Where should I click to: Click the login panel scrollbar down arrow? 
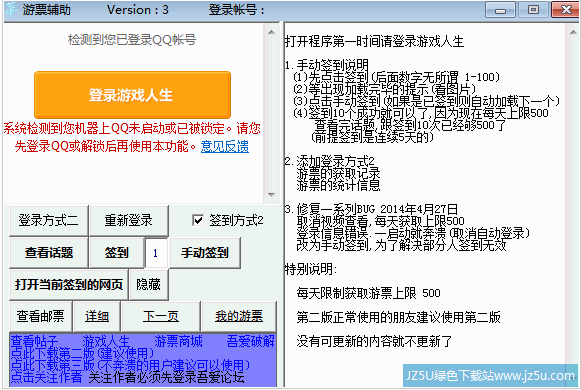coord(271,194)
